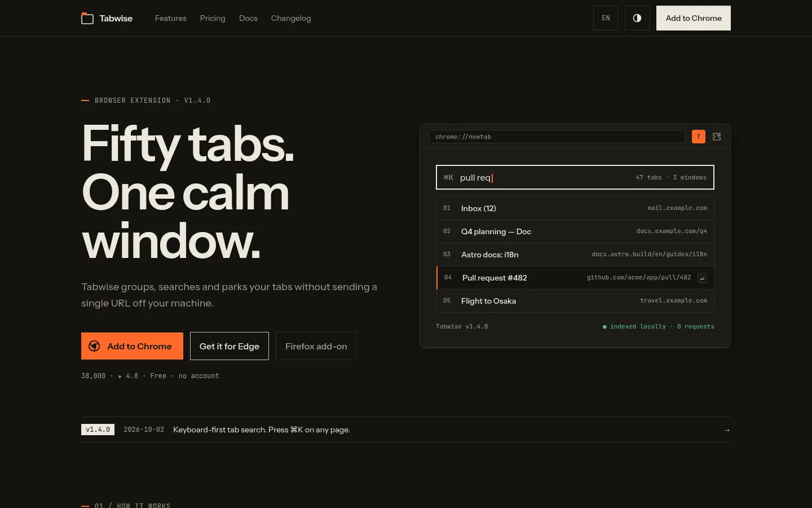Select the Firefox add-on button
This screenshot has height=508, width=812.
[x=316, y=346]
